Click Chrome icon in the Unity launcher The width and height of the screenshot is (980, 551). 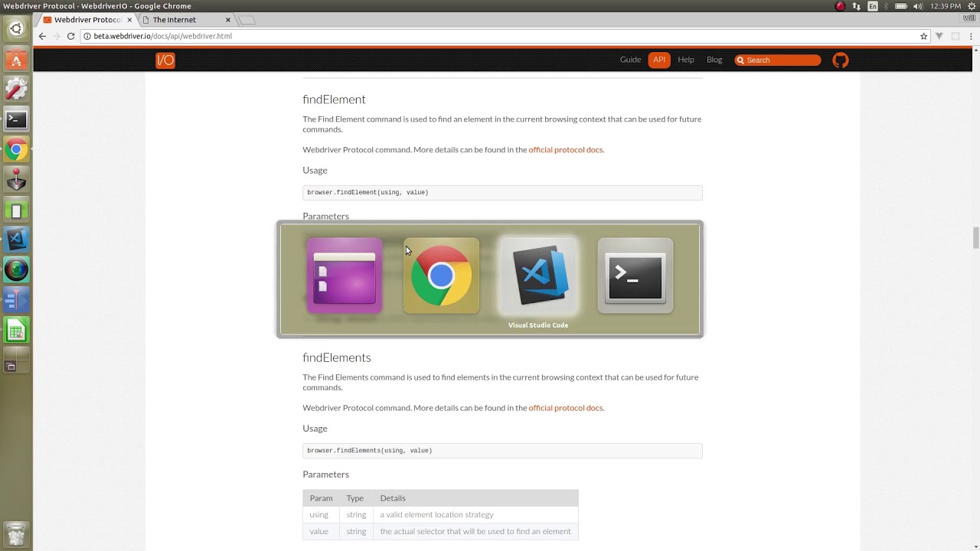click(x=16, y=150)
